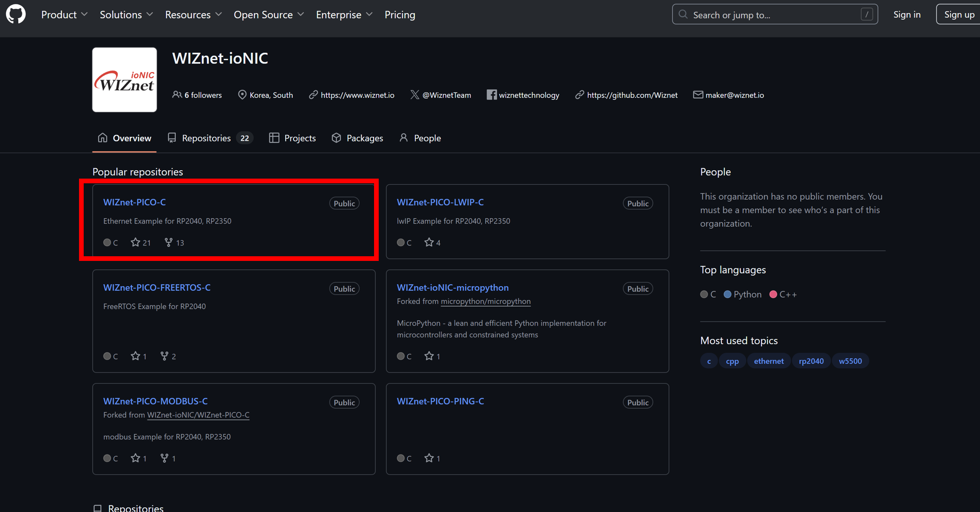Open the WIZnet-PICO-C repository
Image resolution: width=980 pixels, height=512 pixels.
coord(135,202)
